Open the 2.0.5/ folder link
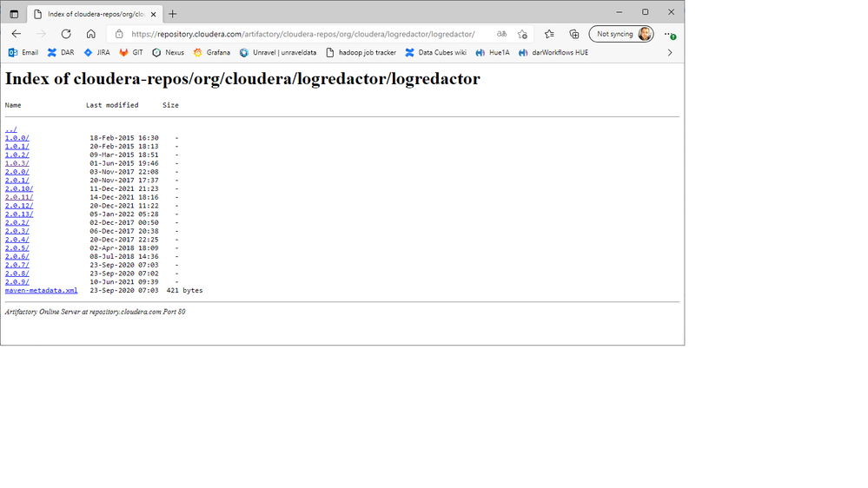The width and height of the screenshot is (868, 488). tap(17, 247)
